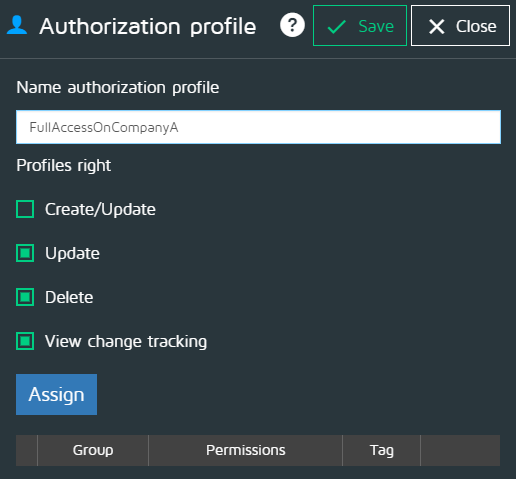Enable the Create/Update checkbox
516x479 pixels.
(x=25, y=209)
